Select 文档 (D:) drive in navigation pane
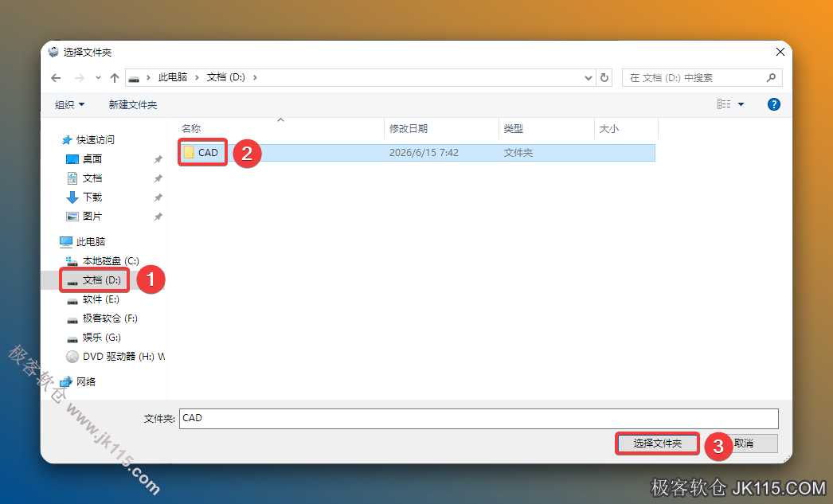833x504 pixels. 101,280
